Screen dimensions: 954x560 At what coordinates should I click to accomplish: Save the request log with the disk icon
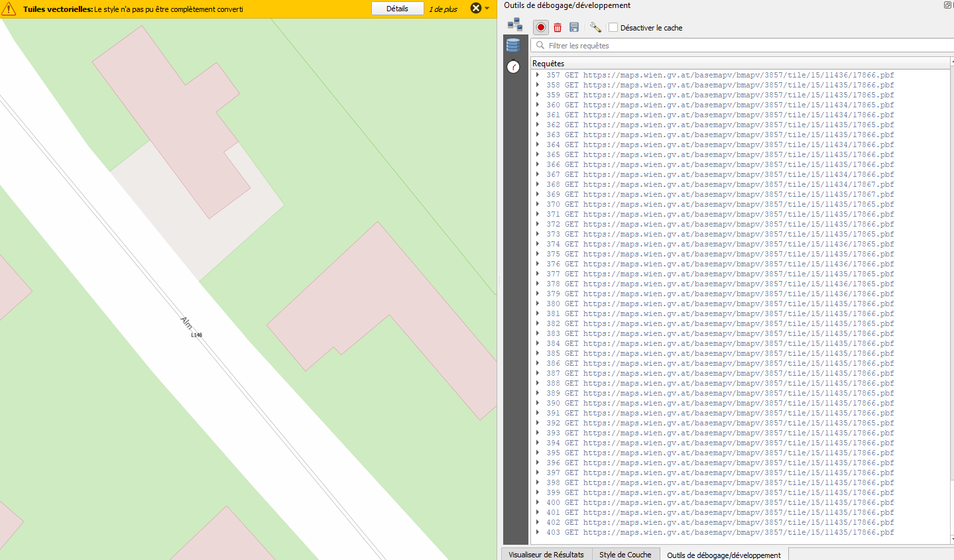coord(573,27)
